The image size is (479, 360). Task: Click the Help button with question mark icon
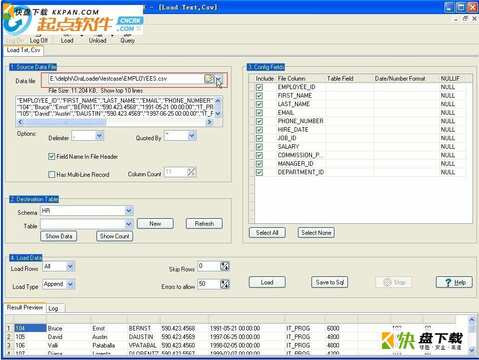(x=454, y=282)
